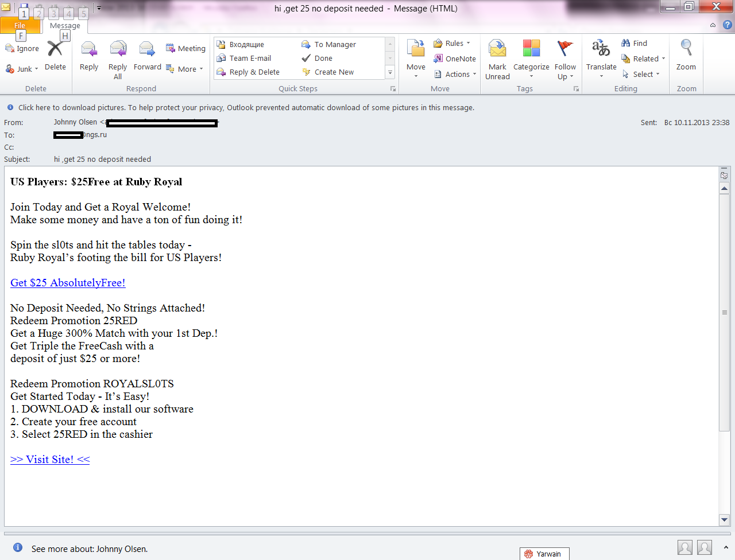Click the US Players heading text
Image resolution: width=735 pixels, height=560 pixels.
(x=96, y=181)
